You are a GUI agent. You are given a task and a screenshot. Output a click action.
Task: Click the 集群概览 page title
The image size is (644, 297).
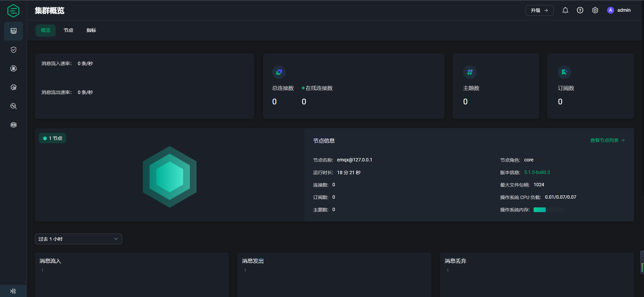tap(50, 11)
